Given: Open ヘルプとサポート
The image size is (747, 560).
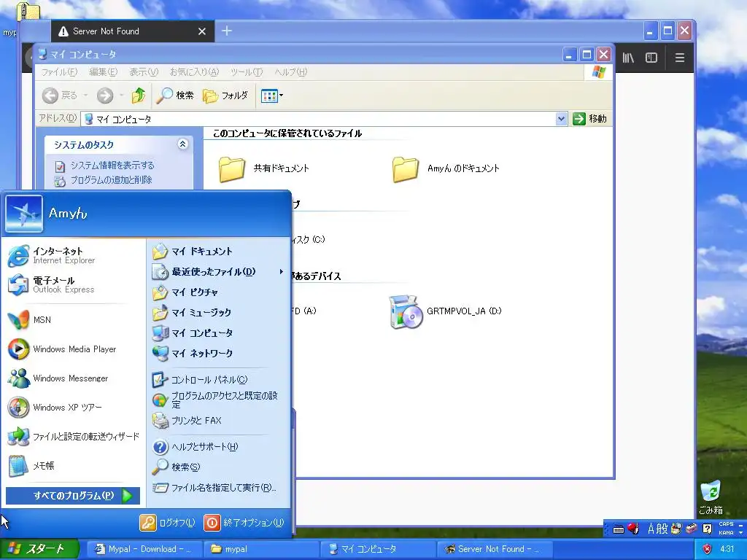Looking at the screenshot, I should [217, 447].
